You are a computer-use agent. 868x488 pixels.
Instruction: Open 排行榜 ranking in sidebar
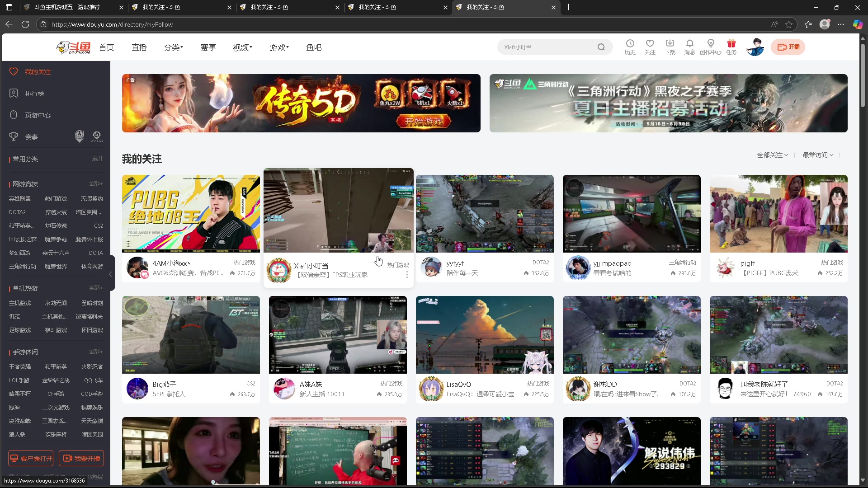click(34, 94)
